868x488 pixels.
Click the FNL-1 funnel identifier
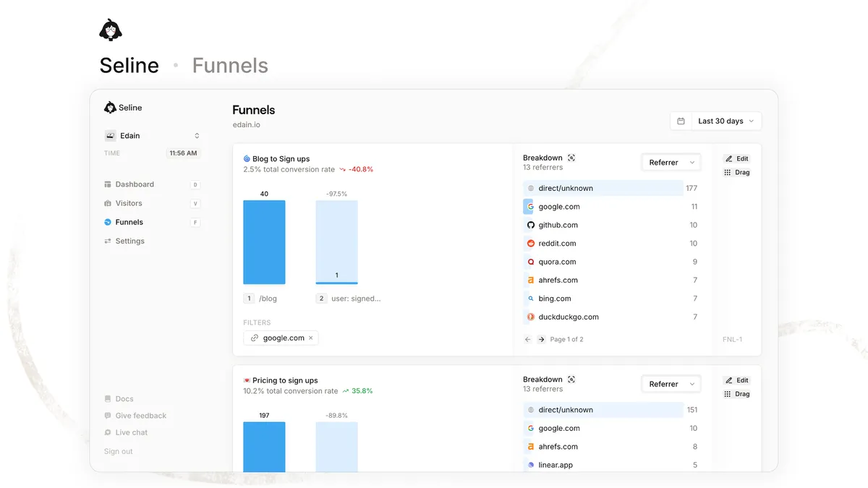(x=732, y=340)
